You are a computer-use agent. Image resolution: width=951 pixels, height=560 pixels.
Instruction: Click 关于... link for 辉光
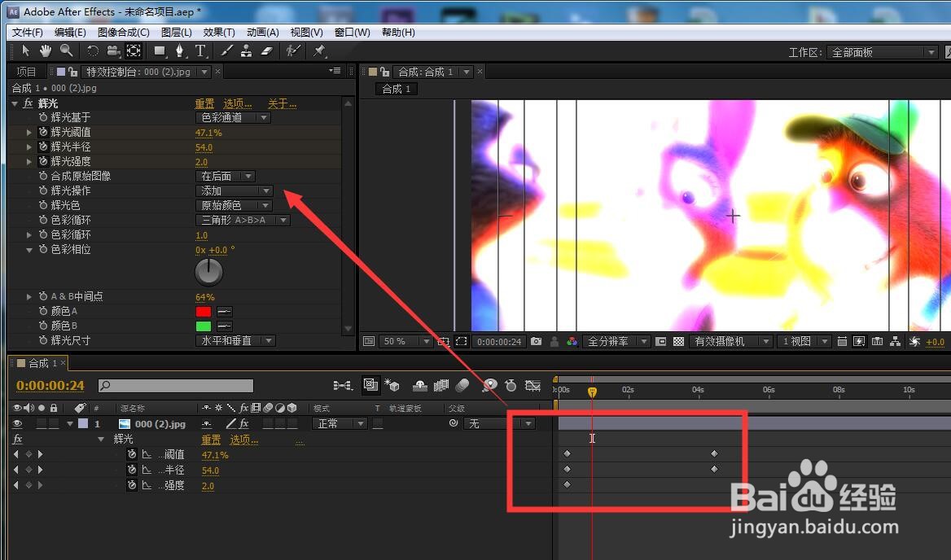pos(282,103)
